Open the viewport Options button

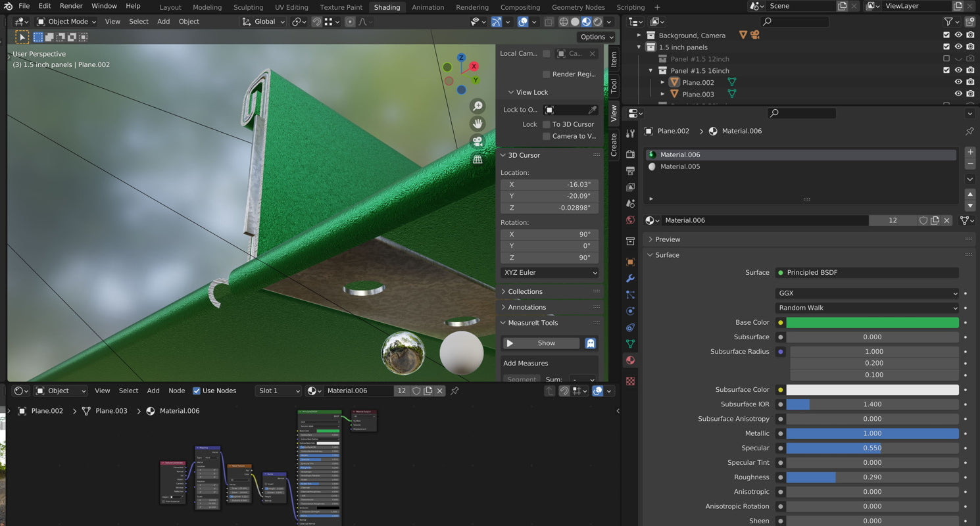[596, 37]
